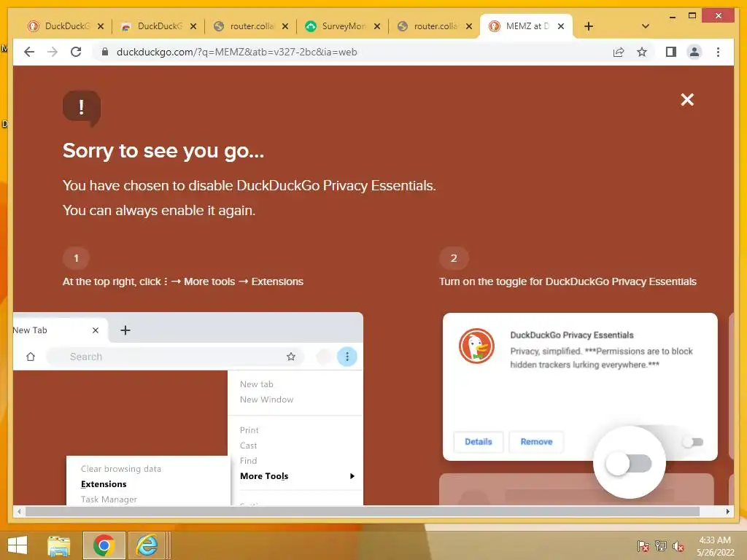Open a new browser tab
Screen dimensions: 747x560
(589, 26)
